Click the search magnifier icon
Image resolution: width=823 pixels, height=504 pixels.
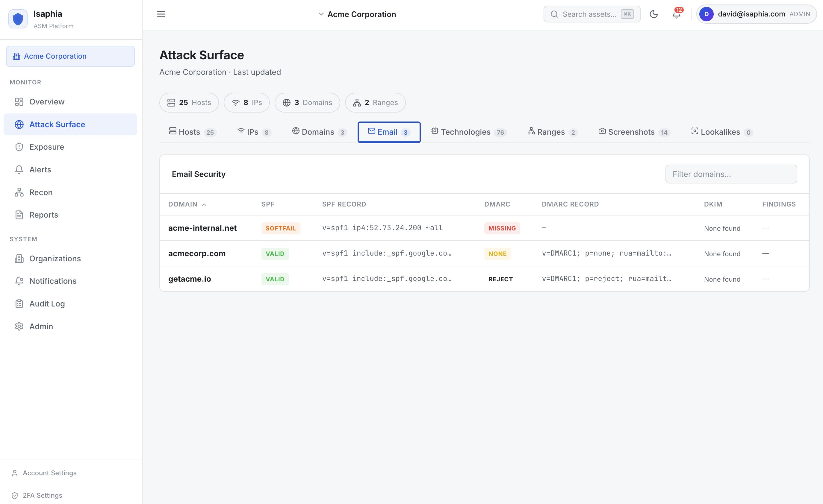[x=554, y=14]
